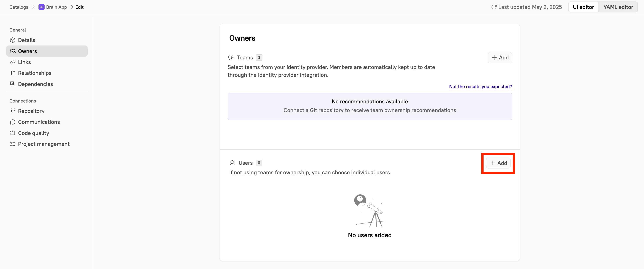The width and height of the screenshot is (644, 269).
Task: Click the Relationships arrows icon
Action: 12,73
